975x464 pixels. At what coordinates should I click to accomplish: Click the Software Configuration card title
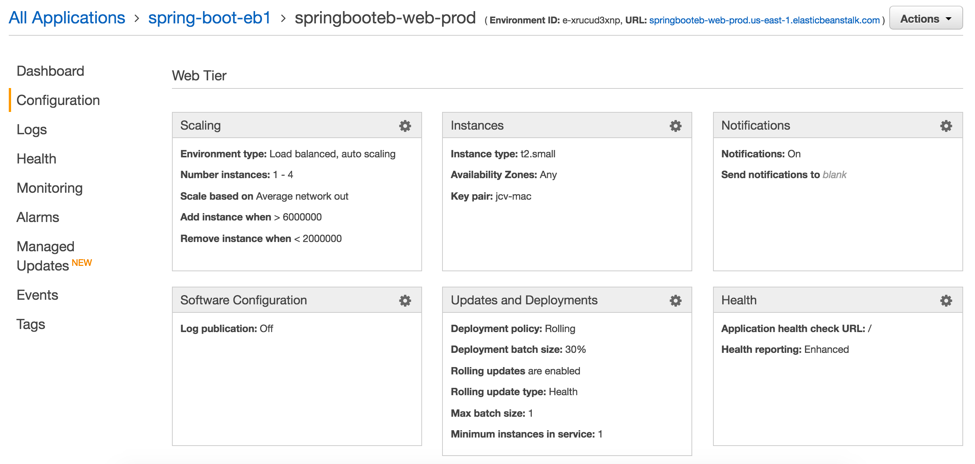(244, 300)
